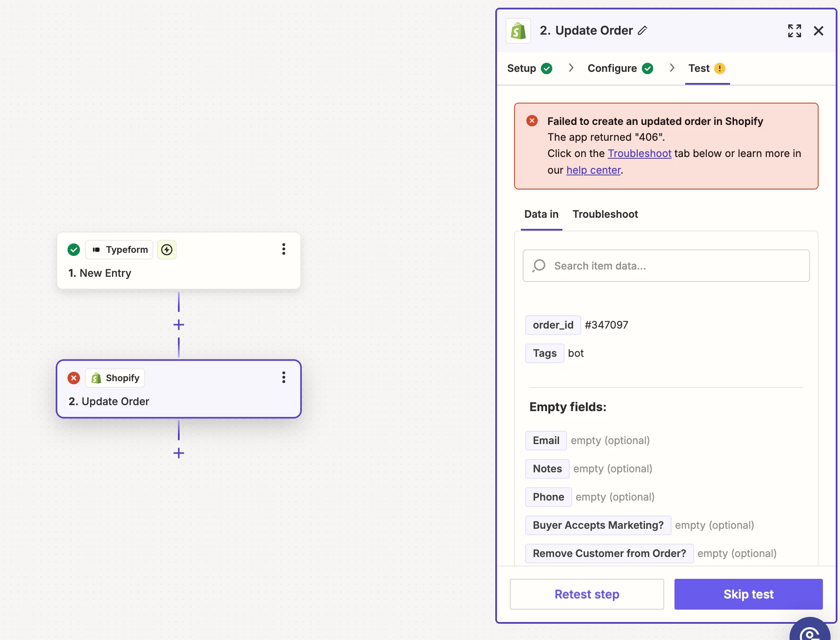Click the Typeform app badge
Viewport: 840px width, 640px height.
(119, 250)
